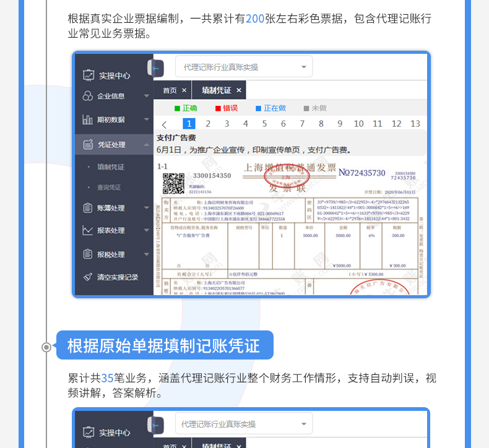Select task page 11

click(x=378, y=124)
